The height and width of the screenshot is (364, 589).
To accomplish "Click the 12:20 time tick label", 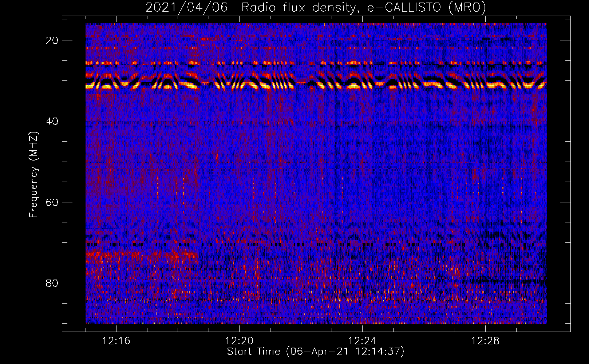I will pyautogui.click(x=239, y=341).
